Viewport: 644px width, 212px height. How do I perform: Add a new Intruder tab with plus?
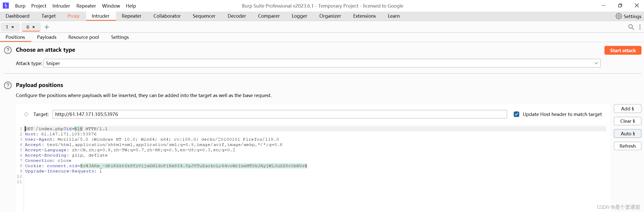click(47, 27)
